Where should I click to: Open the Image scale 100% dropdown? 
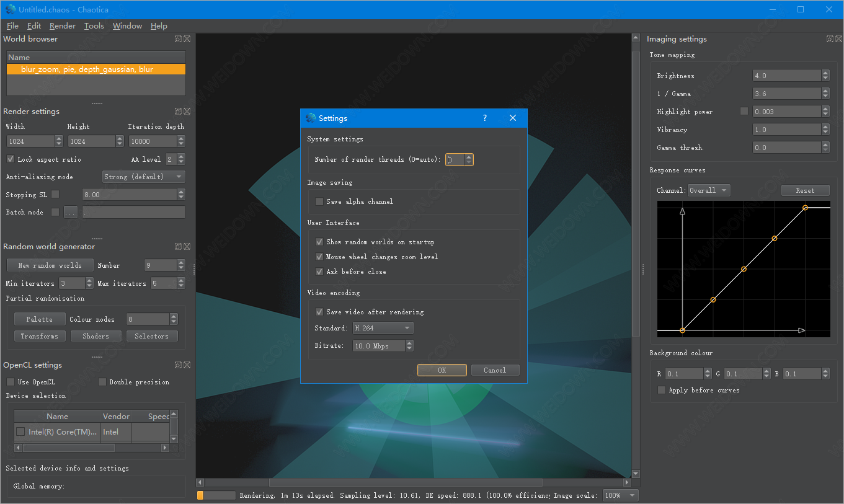[620, 495]
